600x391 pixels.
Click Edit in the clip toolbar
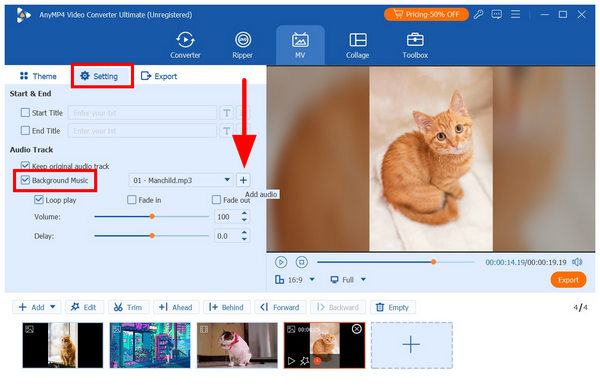pos(84,307)
